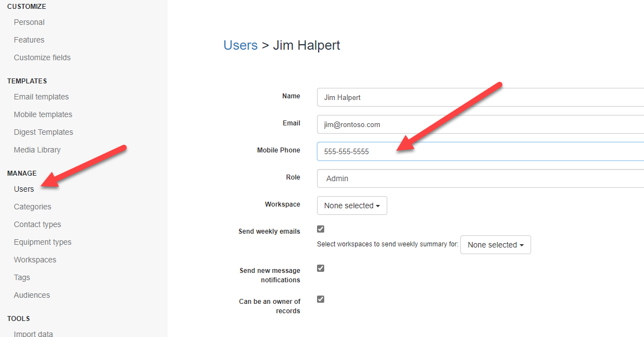Toggle Send weekly emails checkbox
The height and width of the screenshot is (337, 644).
point(321,229)
